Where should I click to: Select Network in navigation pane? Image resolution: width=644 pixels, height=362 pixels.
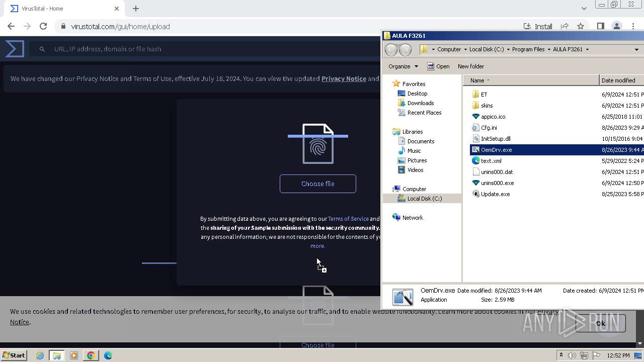click(408, 218)
